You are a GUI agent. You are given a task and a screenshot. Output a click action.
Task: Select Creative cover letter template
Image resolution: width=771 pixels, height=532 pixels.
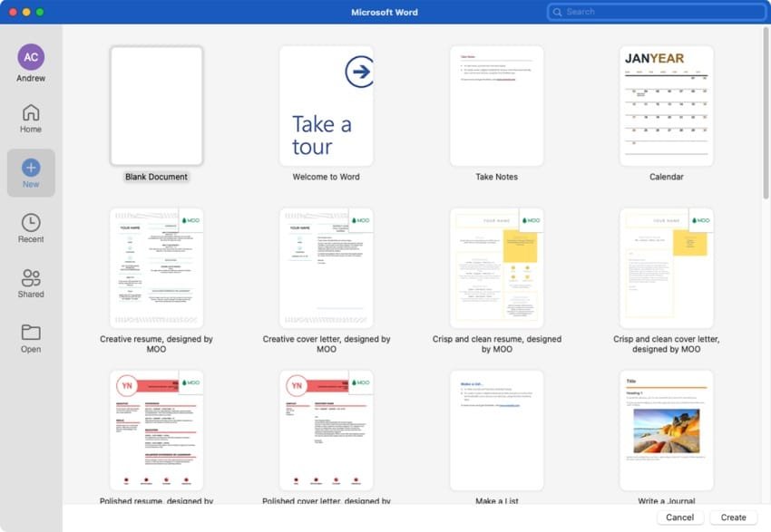coord(326,268)
